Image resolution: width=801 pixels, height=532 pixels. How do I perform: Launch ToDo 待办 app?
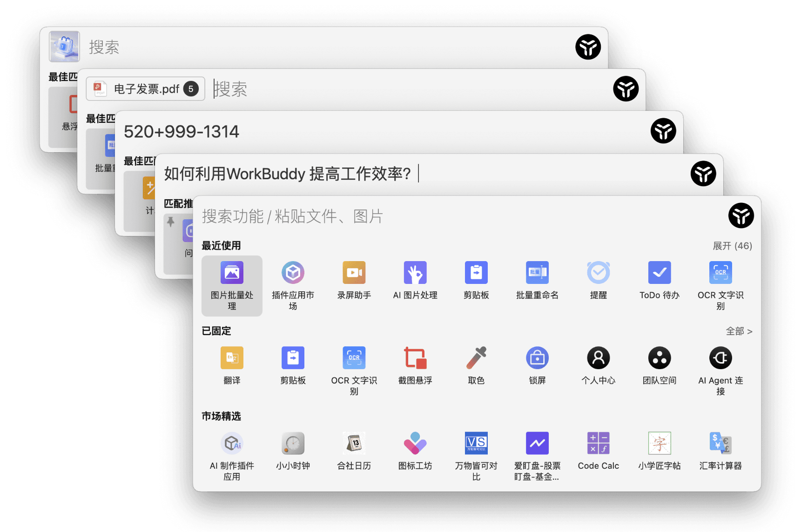(x=659, y=280)
